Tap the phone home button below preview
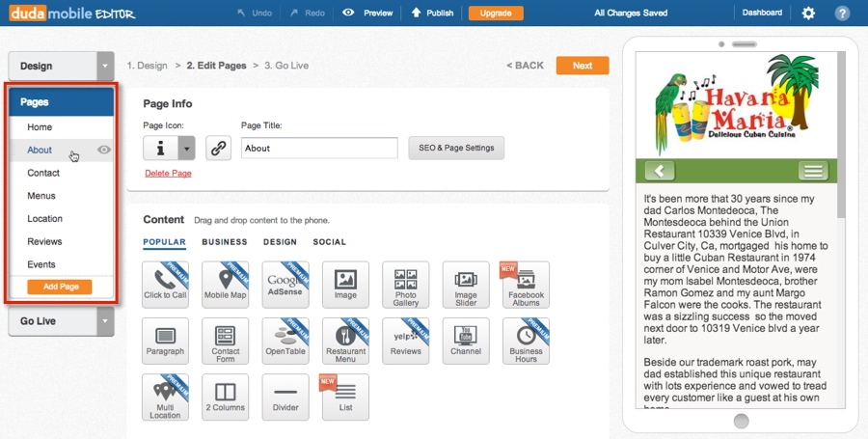The image size is (868, 439). point(741,421)
